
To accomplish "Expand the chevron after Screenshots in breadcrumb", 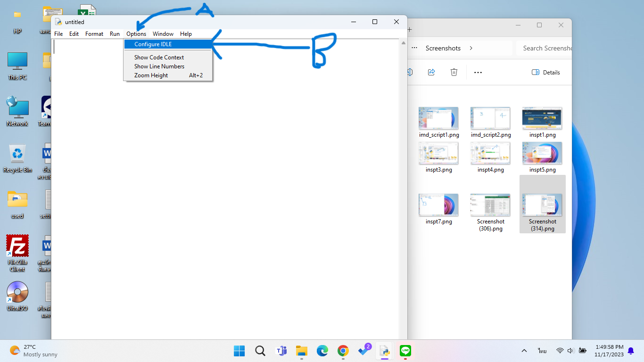I will click(471, 48).
